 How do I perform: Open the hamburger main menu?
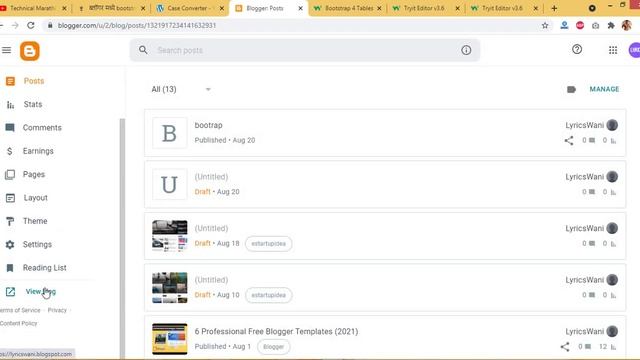tap(7, 50)
